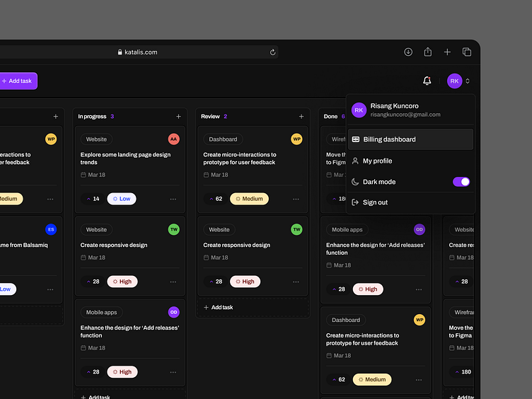Image resolution: width=532 pixels, height=399 pixels.
Task: Click the OD avatar on Done Mobile apps card
Action: coord(420,229)
